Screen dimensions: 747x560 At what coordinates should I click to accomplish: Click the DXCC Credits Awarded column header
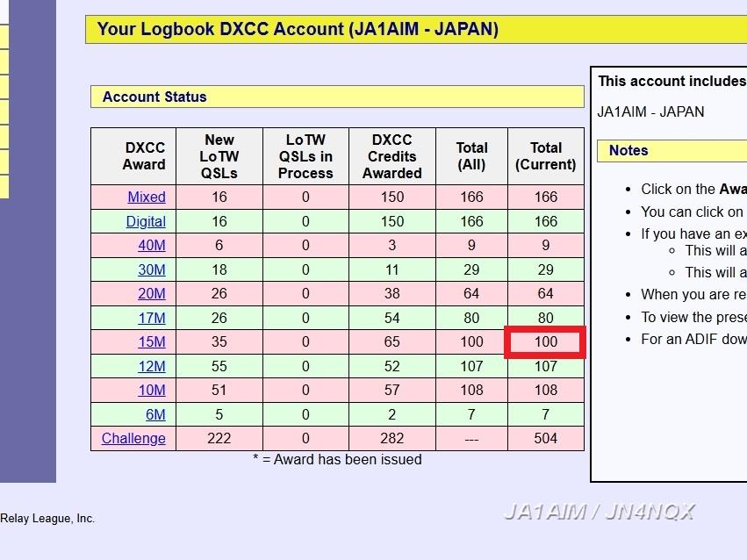click(x=391, y=156)
